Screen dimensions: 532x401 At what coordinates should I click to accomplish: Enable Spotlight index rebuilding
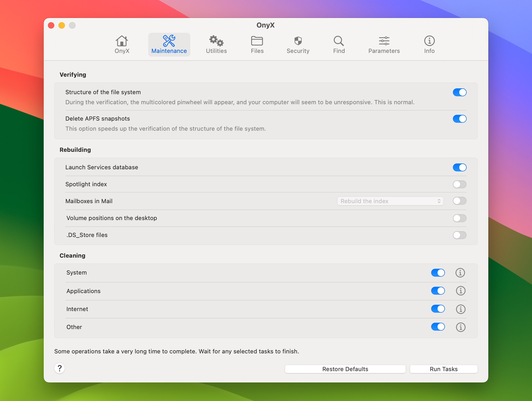pos(459,184)
